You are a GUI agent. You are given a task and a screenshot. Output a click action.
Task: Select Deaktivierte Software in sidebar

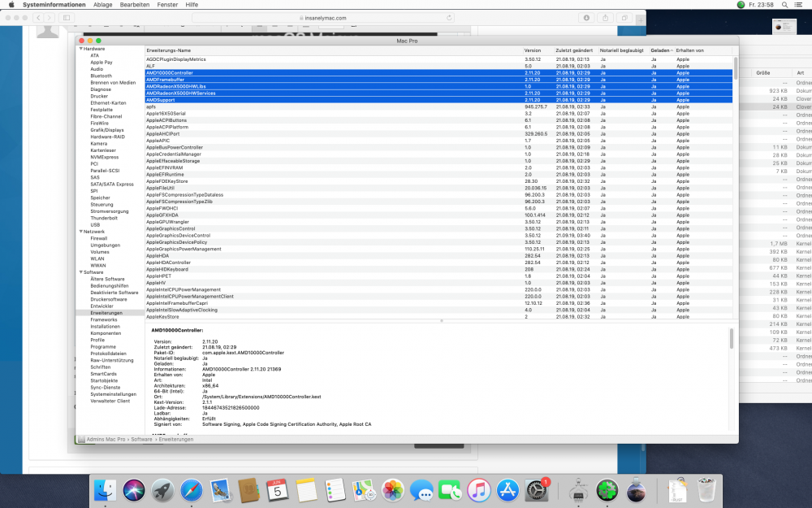[x=114, y=293]
